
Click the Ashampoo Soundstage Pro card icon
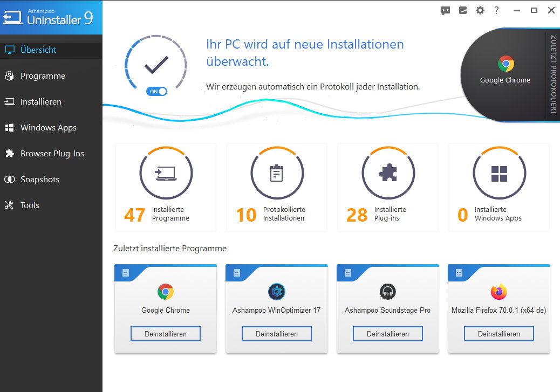coord(387,293)
